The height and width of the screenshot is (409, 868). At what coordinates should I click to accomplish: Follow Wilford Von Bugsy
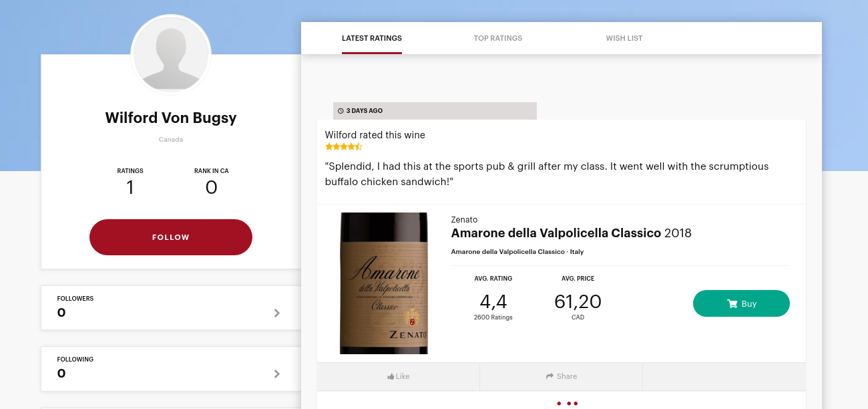171,237
